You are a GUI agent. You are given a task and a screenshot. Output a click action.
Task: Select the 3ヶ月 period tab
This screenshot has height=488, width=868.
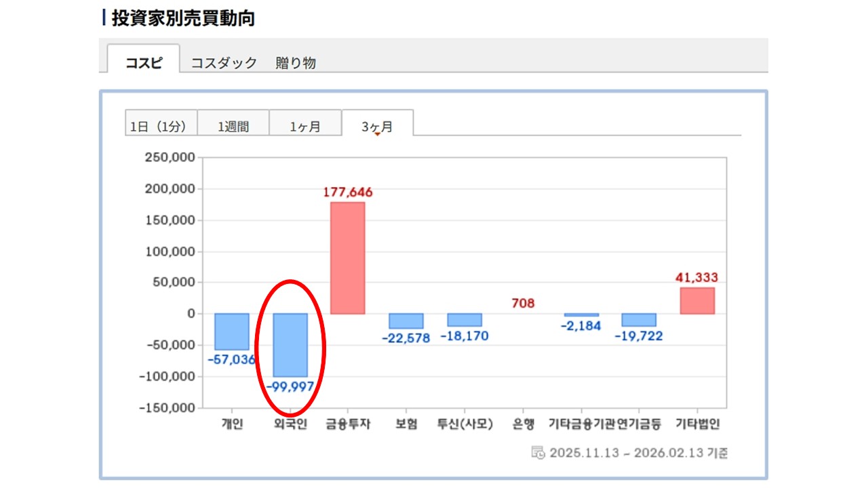(x=377, y=126)
